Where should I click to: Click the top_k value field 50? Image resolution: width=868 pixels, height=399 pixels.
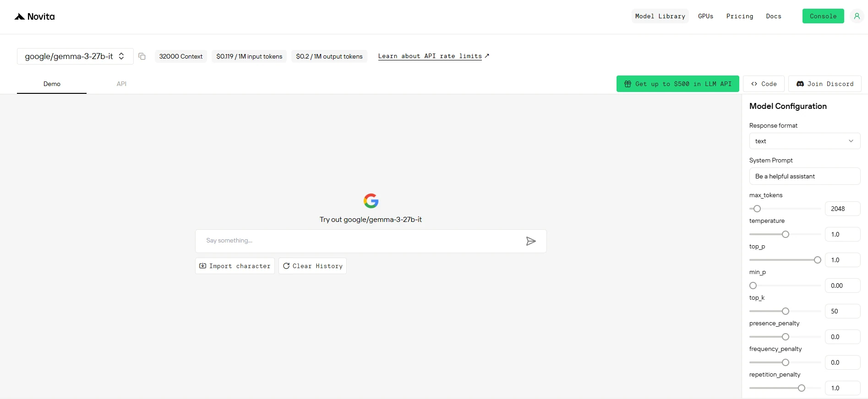(843, 311)
